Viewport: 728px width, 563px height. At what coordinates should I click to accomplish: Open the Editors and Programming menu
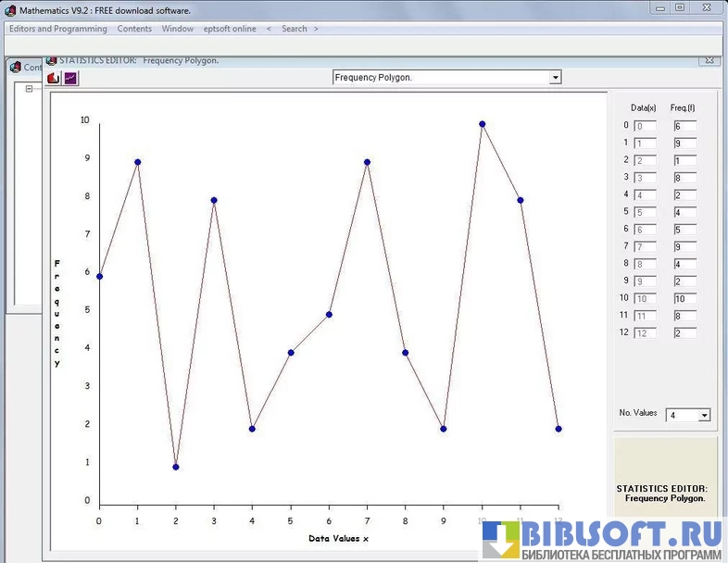[x=57, y=29]
